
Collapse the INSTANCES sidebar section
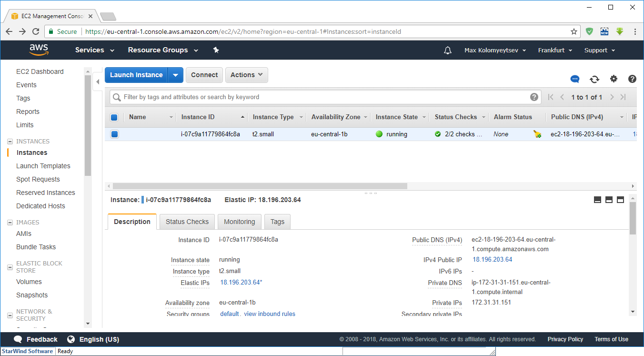click(x=10, y=142)
